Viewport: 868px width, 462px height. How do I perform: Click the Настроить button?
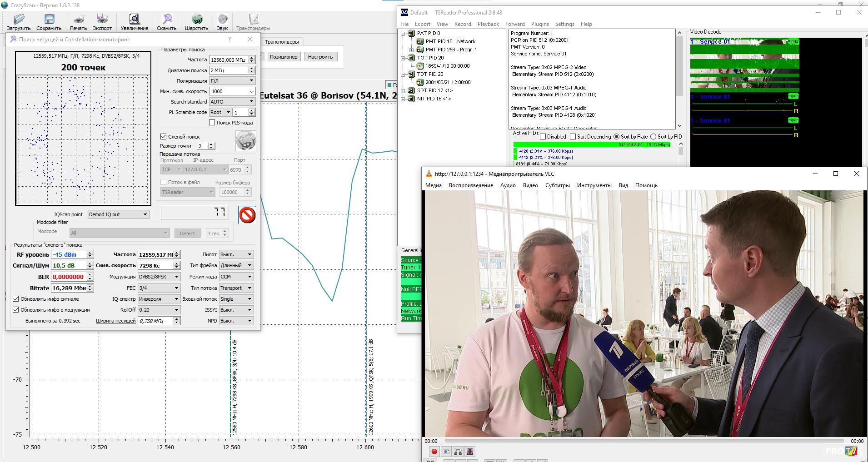click(320, 57)
